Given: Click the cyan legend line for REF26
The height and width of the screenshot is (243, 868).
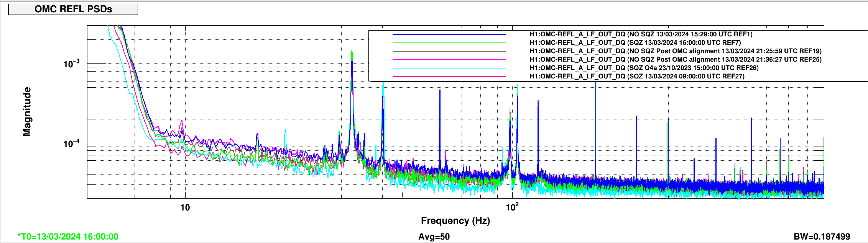Looking at the screenshot, I should tap(449, 68).
